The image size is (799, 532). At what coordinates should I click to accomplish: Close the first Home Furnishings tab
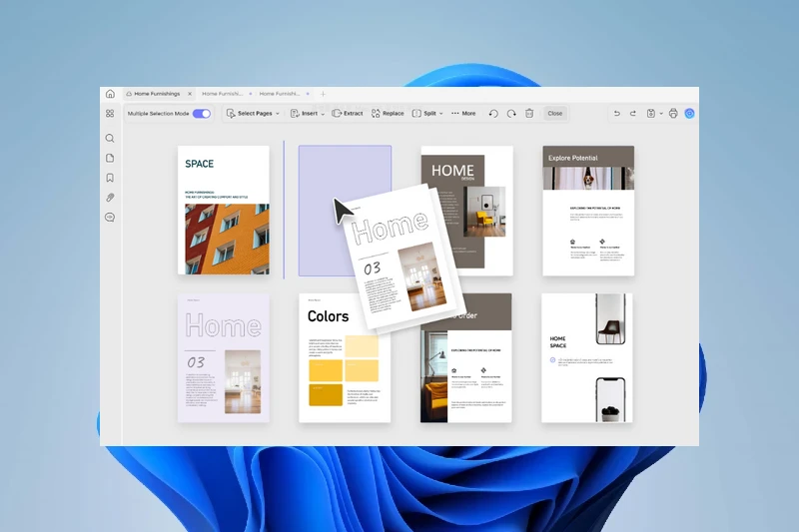coord(190,94)
